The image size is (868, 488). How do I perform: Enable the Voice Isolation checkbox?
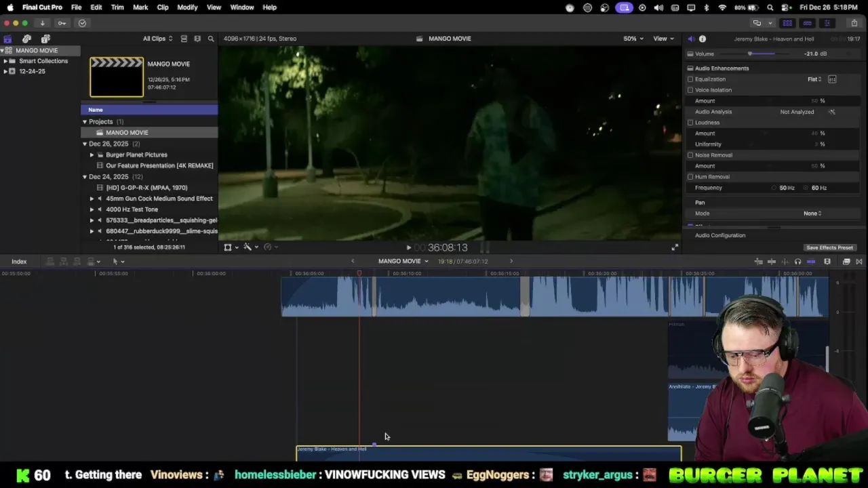pos(690,90)
